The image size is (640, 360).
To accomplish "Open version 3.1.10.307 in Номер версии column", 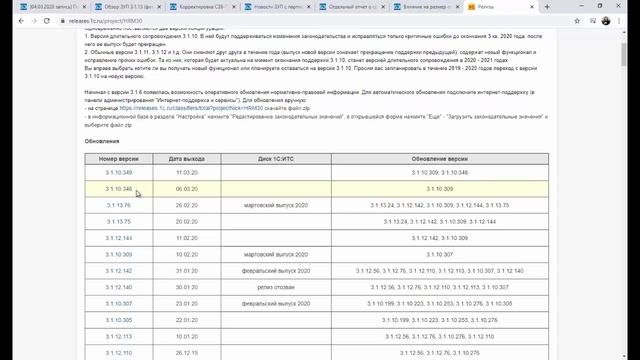I will [x=119, y=304].
